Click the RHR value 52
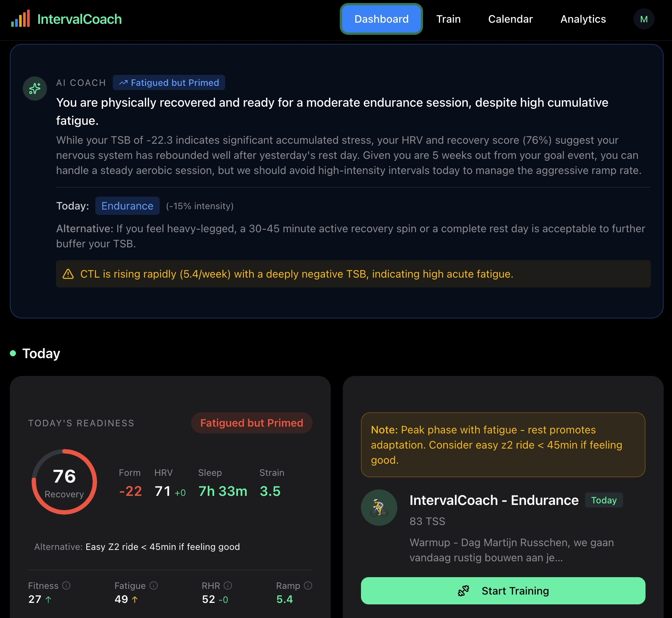The height and width of the screenshot is (618, 672). pos(208,599)
